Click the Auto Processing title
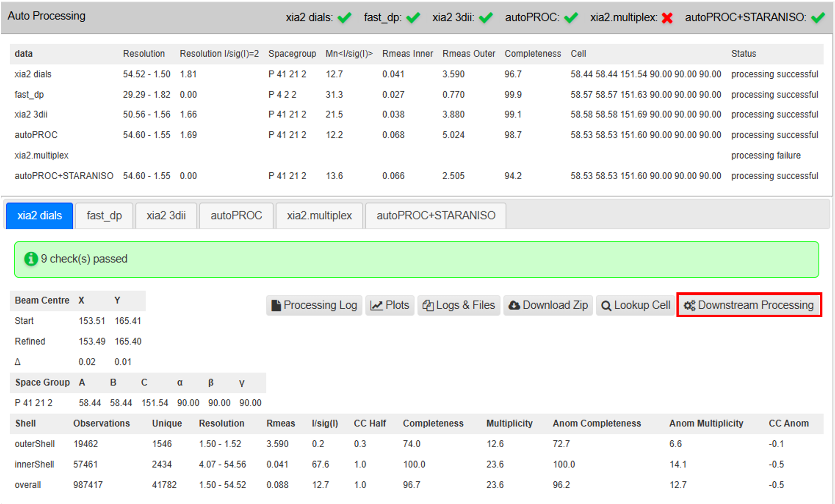 46,16
